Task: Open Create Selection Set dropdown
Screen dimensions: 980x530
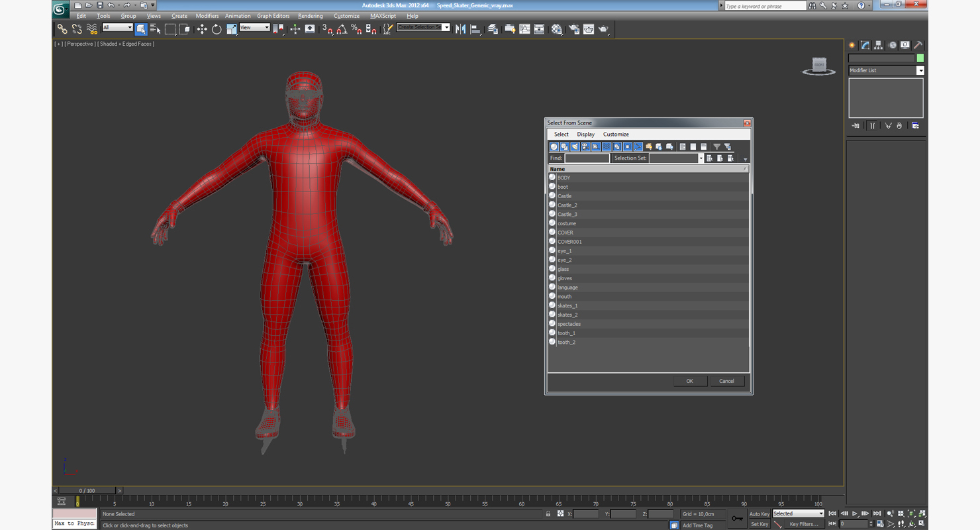Action: [x=446, y=27]
